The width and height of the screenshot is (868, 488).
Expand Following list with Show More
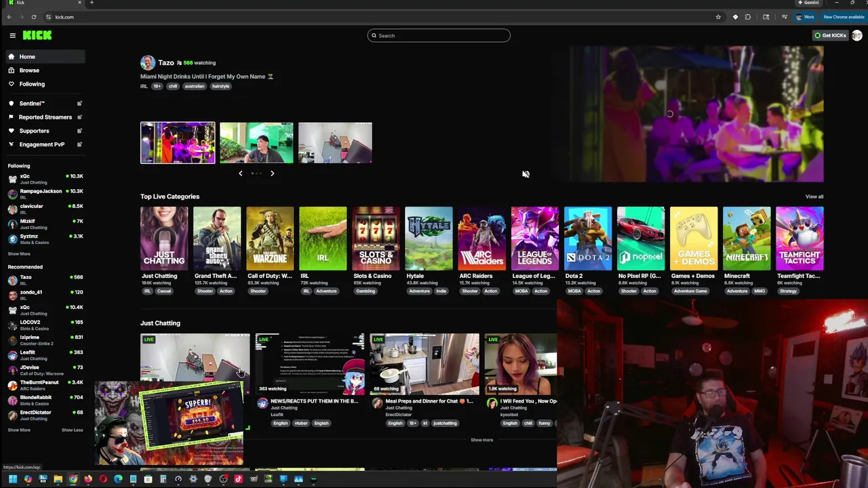(x=19, y=253)
